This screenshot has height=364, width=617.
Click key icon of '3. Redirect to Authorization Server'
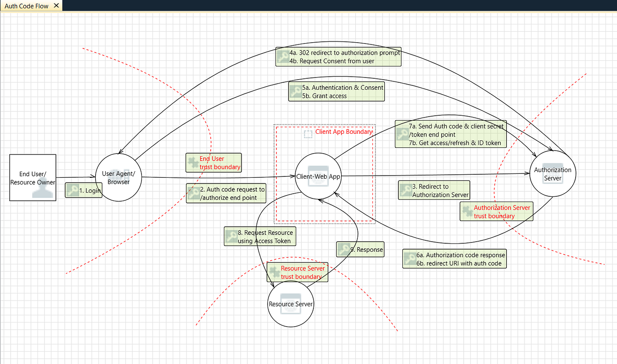pyautogui.click(x=405, y=190)
